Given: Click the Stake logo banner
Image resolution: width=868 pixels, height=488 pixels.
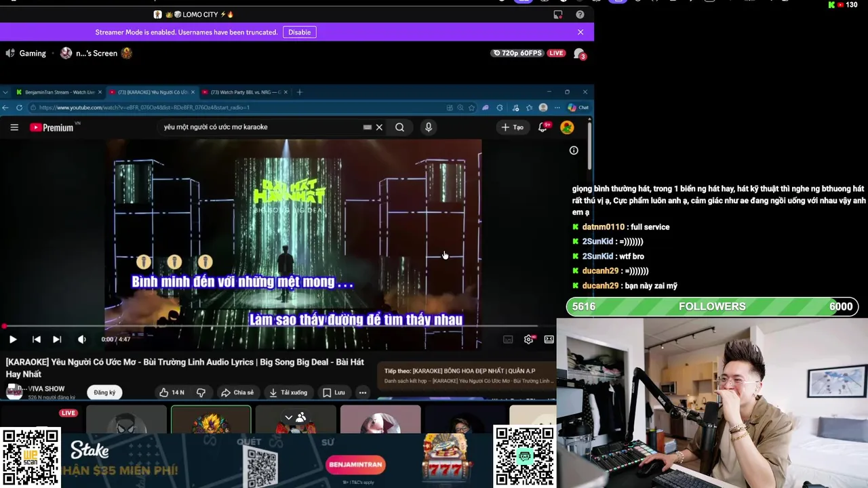Looking at the screenshot, I should pyautogui.click(x=90, y=450).
